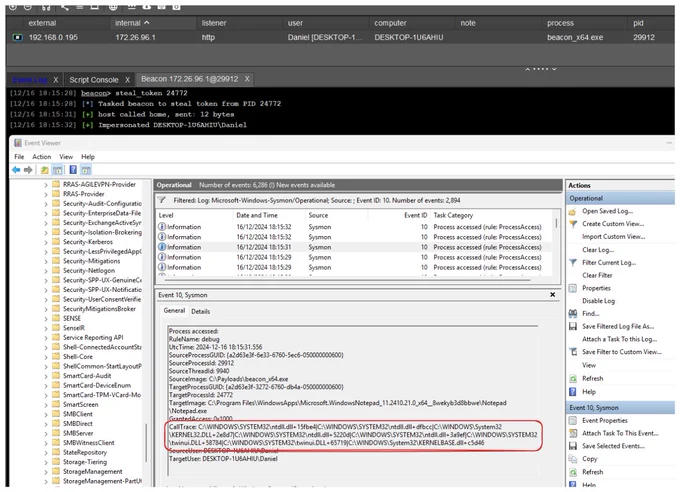
Task: Click the Find binoculars icon
Action: pos(572,314)
